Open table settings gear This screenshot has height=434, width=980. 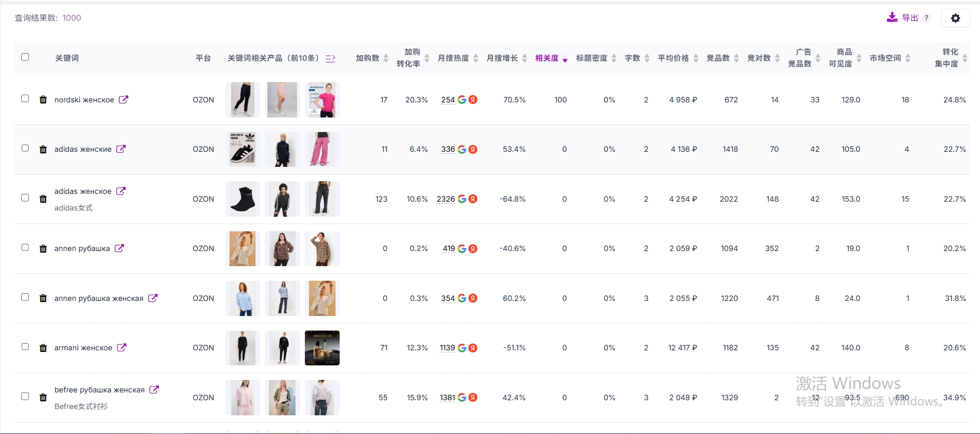point(955,18)
